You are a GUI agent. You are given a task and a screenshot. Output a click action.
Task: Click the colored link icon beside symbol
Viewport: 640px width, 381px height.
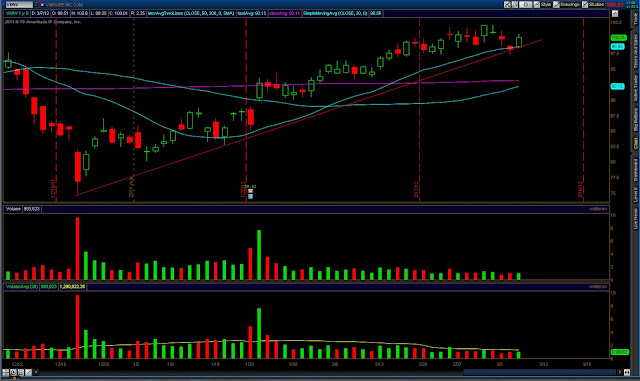(x=42, y=4)
